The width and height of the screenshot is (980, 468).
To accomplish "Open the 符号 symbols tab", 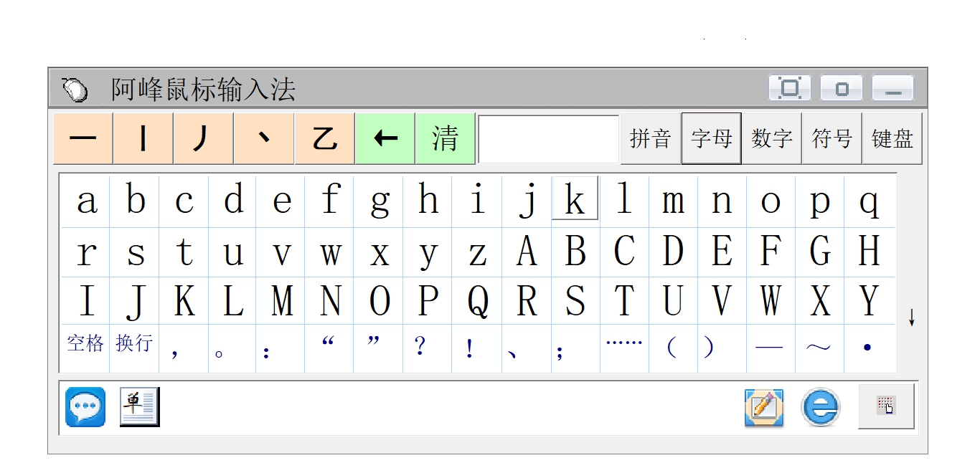I will pos(831,138).
